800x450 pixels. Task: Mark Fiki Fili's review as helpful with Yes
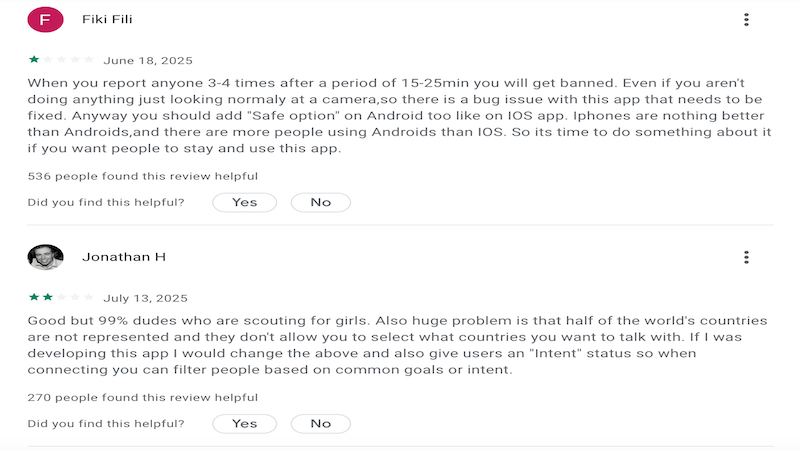pos(245,202)
